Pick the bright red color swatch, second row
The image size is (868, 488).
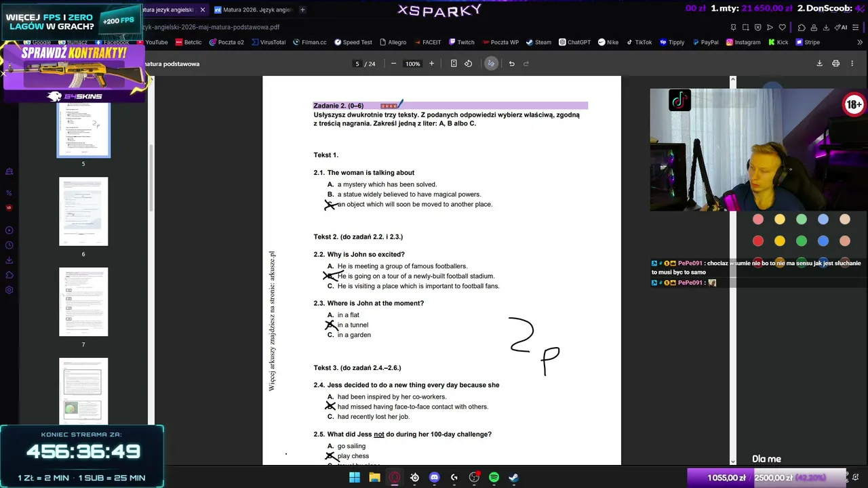click(758, 241)
